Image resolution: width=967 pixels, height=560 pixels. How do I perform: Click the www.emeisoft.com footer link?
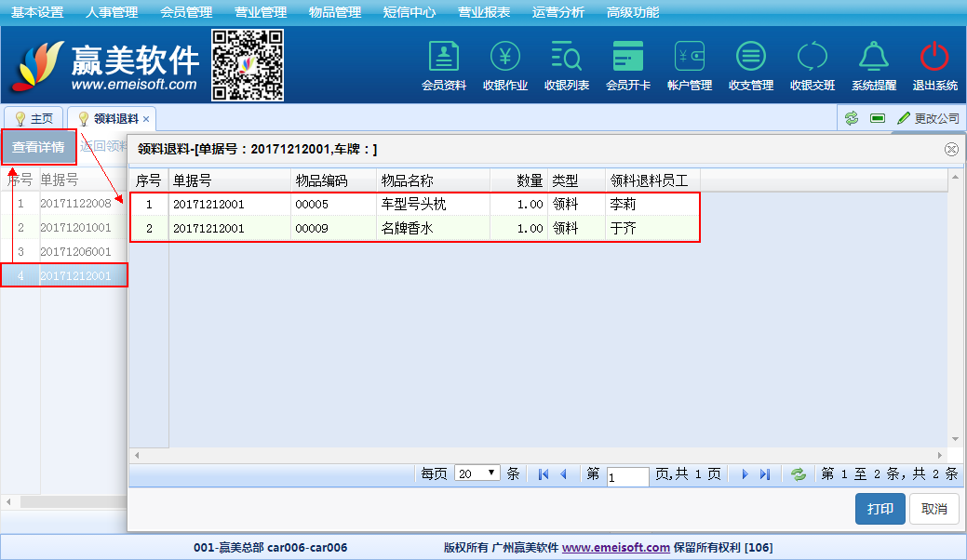click(x=616, y=548)
